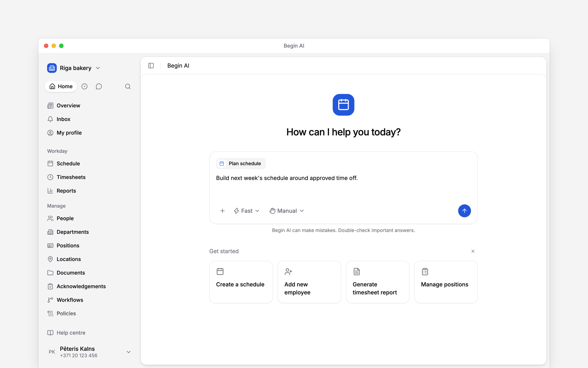Toggle the sidebar panel icon

(151, 66)
